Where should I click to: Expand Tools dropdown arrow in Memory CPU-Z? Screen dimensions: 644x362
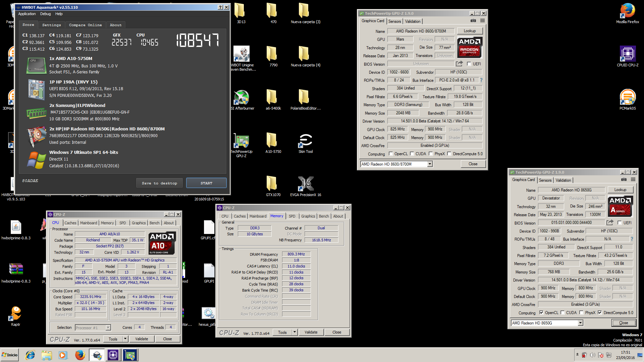point(294,332)
